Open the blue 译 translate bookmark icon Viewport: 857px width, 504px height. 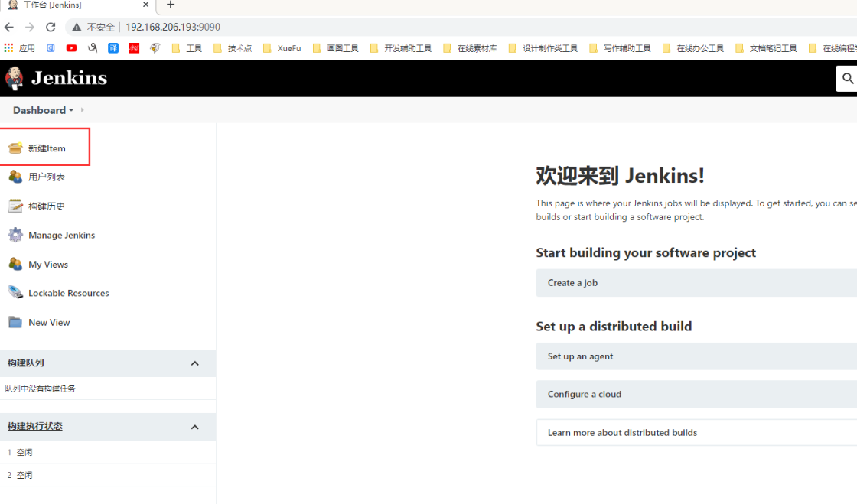pyautogui.click(x=113, y=48)
